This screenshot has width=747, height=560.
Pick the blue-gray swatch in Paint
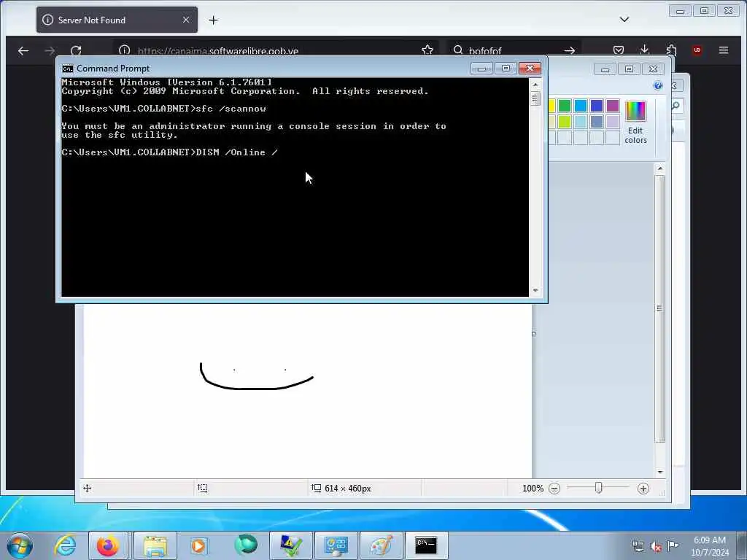(597, 122)
